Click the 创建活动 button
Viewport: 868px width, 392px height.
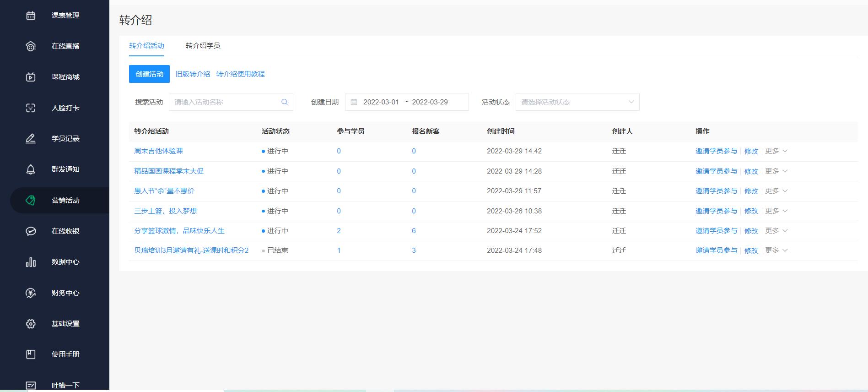coord(149,74)
